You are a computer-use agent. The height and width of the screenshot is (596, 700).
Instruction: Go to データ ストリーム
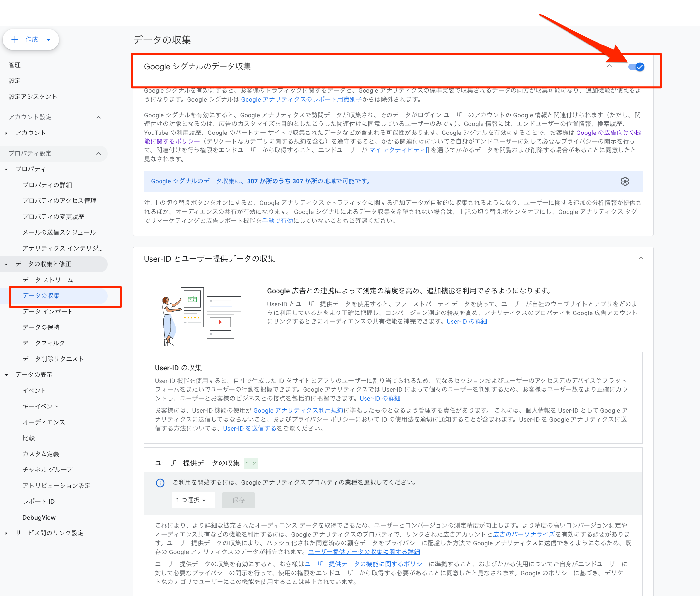[48, 280]
